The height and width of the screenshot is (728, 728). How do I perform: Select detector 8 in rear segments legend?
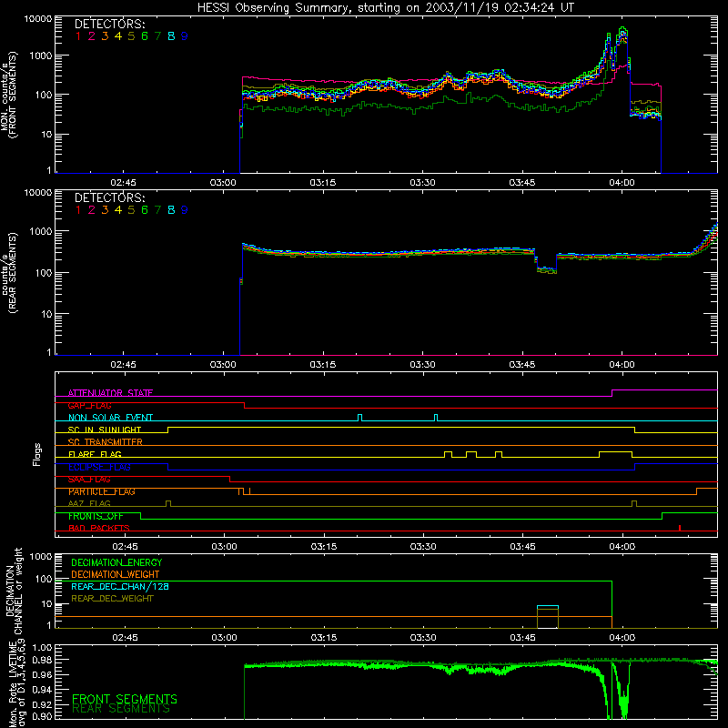171,210
